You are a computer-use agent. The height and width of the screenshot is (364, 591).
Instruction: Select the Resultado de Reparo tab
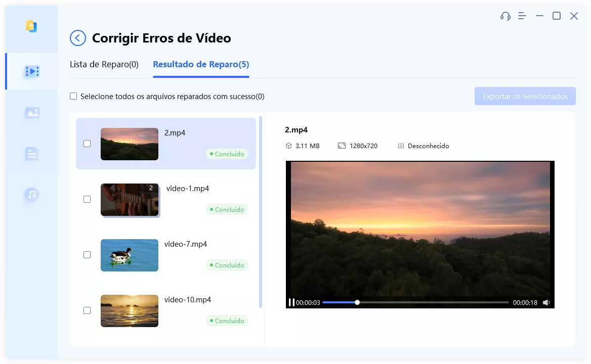coord(200,64)
